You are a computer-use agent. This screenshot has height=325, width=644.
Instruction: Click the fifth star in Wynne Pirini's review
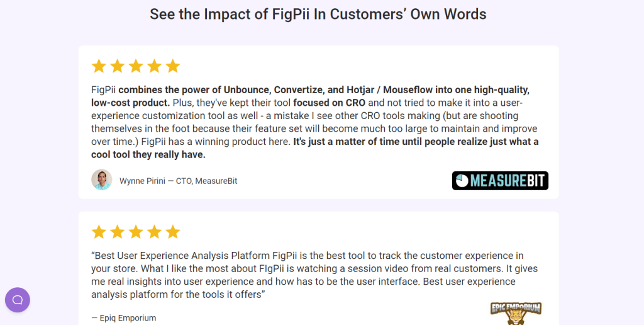pyautogui.click(x=173, y=66)
